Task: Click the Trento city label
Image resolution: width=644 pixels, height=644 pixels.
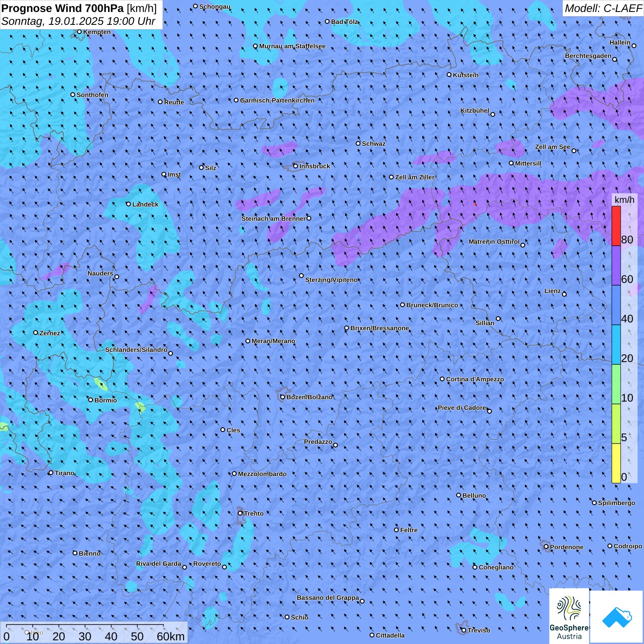Action: pyautogui.click(x=253, y=513)
